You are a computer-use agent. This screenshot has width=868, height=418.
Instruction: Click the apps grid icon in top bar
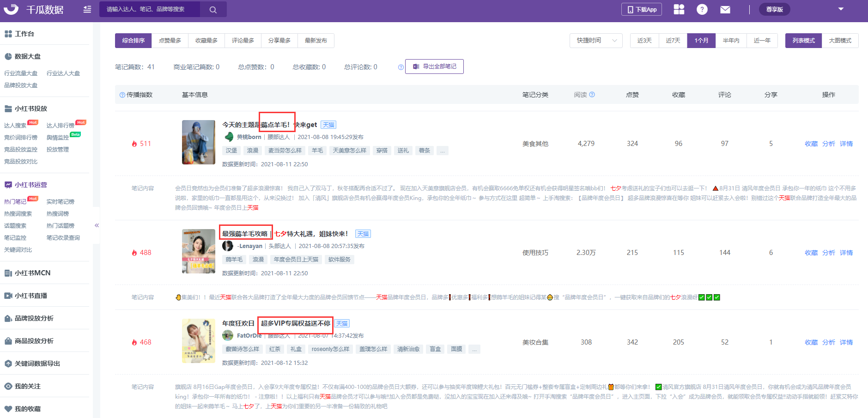[679, 9]
